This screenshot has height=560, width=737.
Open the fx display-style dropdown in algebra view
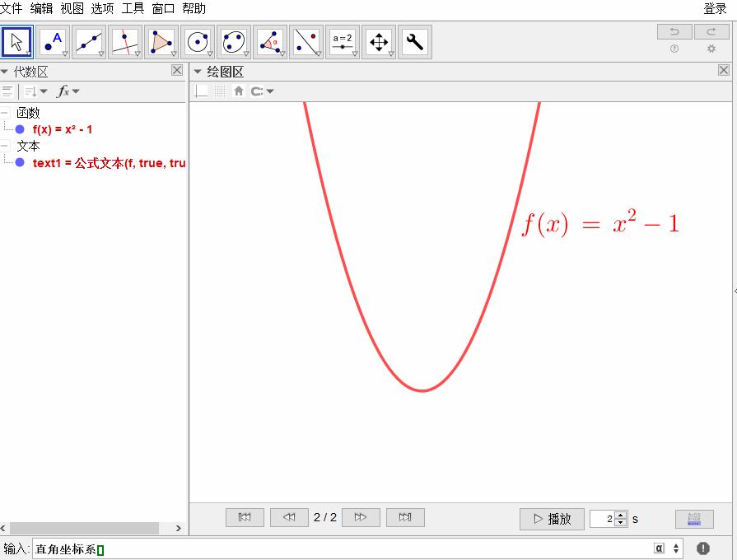68,91
